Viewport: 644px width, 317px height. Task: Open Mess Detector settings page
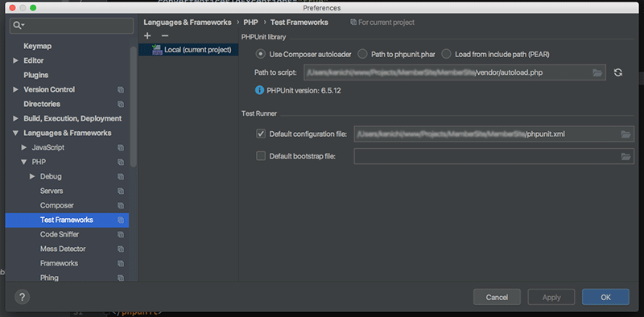(63, 249)
